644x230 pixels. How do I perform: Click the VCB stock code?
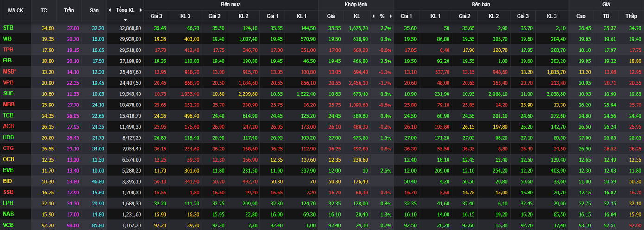click(x=8, y=225)
